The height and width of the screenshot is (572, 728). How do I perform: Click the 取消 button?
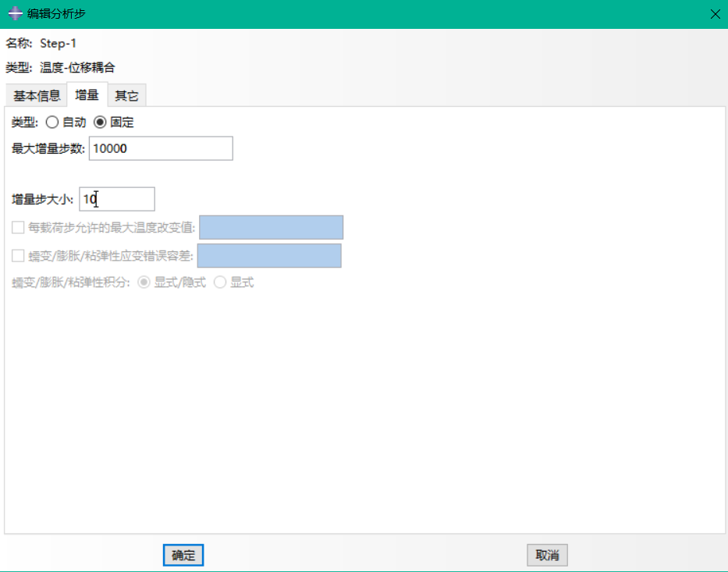[x=547, y=555]
